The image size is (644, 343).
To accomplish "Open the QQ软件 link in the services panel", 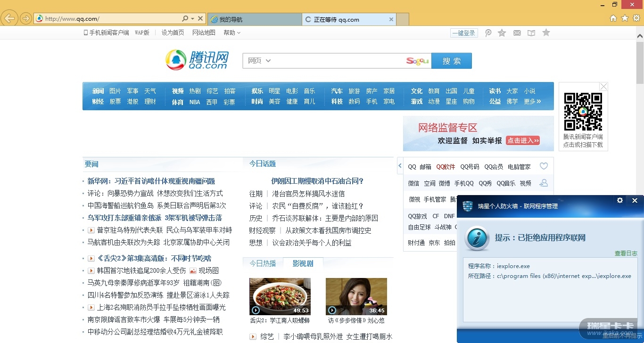I will 446,167.
